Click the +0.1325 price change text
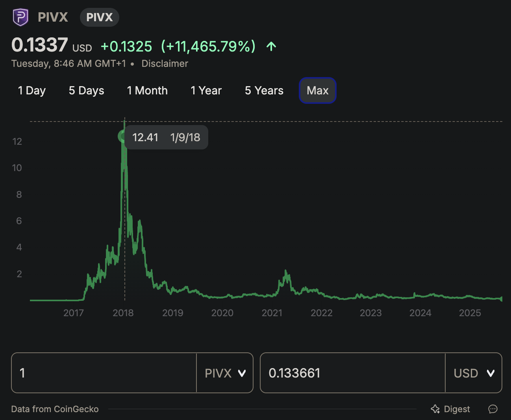Screen dimensions: 511x420 [x=126, y=46]
